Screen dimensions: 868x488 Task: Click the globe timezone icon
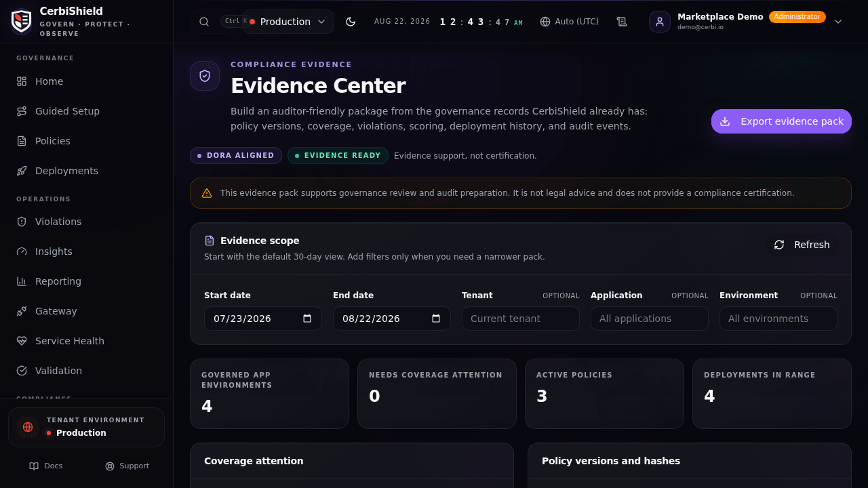[x=545, y=22]
